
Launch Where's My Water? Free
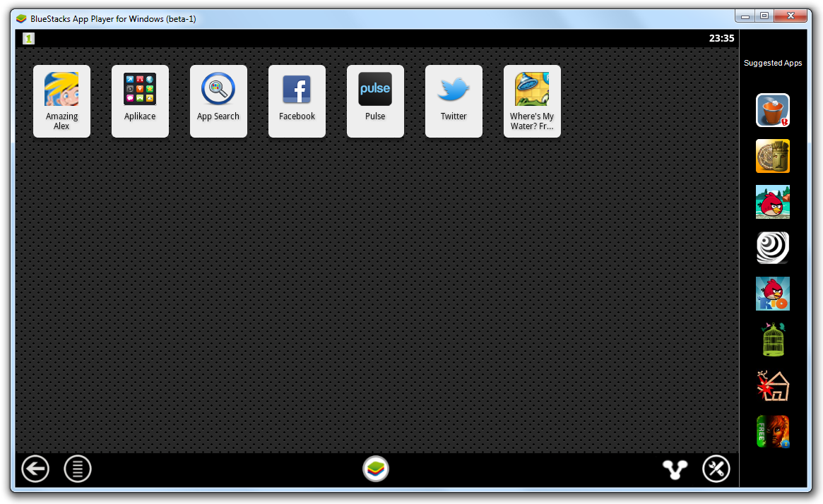pos(532,101)
